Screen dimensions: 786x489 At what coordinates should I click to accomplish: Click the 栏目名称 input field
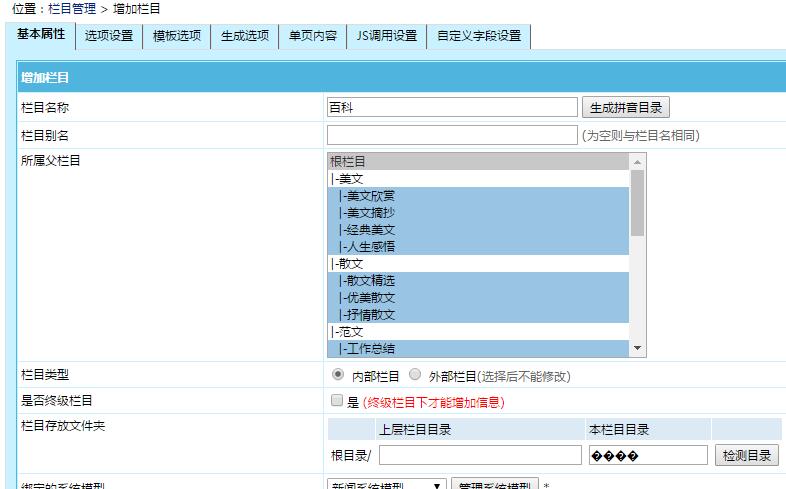click(452, 108)
